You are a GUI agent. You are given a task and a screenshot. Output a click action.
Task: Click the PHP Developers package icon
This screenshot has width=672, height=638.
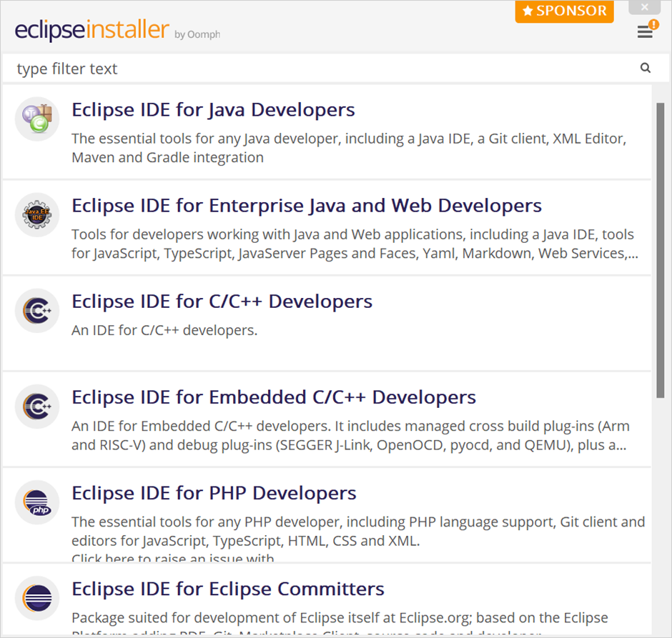[x=37, y=502]
